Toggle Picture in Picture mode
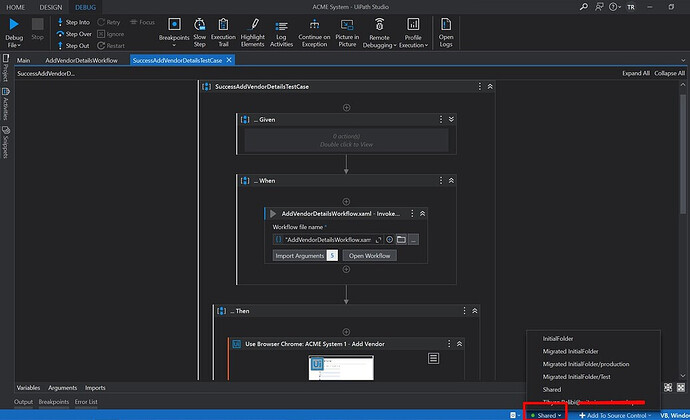690x420 pixels. 347,32
